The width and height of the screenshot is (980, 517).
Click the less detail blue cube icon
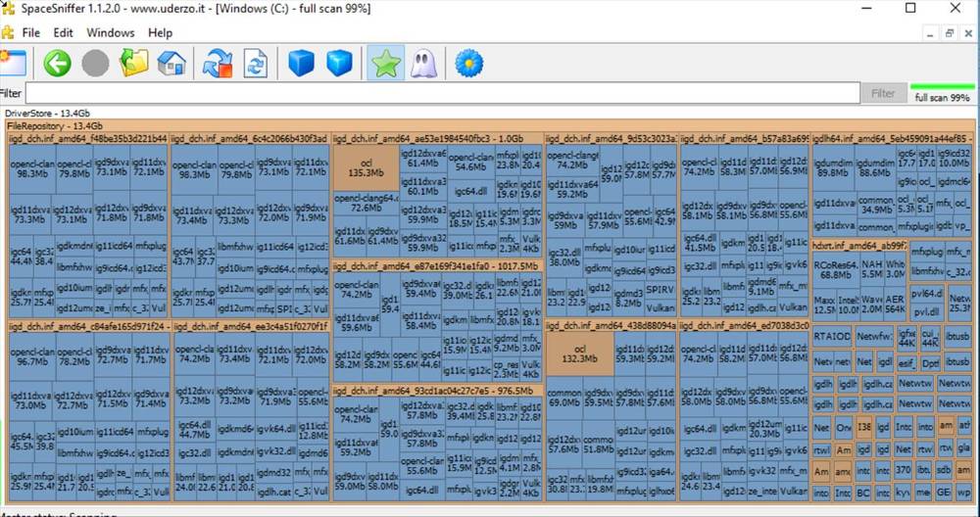[301, 64]
